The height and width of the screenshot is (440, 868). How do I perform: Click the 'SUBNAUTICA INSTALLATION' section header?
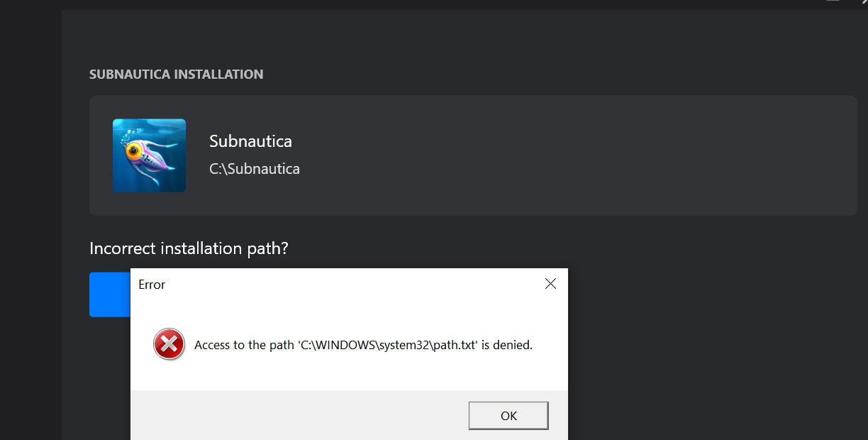[x=176, y=74]
